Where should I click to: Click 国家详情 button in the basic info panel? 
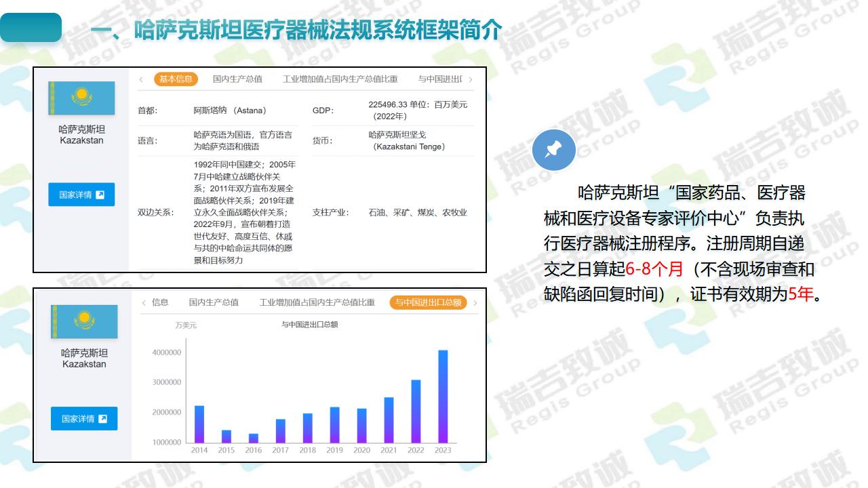click(81, 195)
